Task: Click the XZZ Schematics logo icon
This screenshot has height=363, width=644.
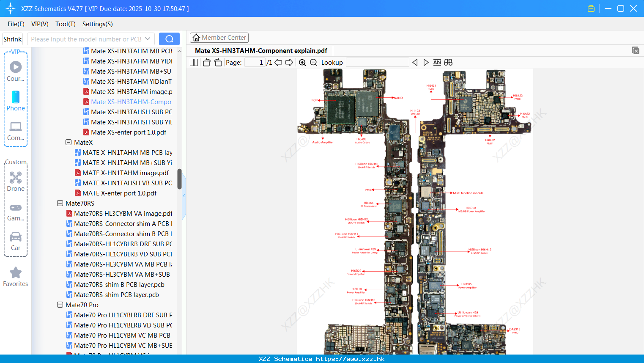Action: [11, 8]
